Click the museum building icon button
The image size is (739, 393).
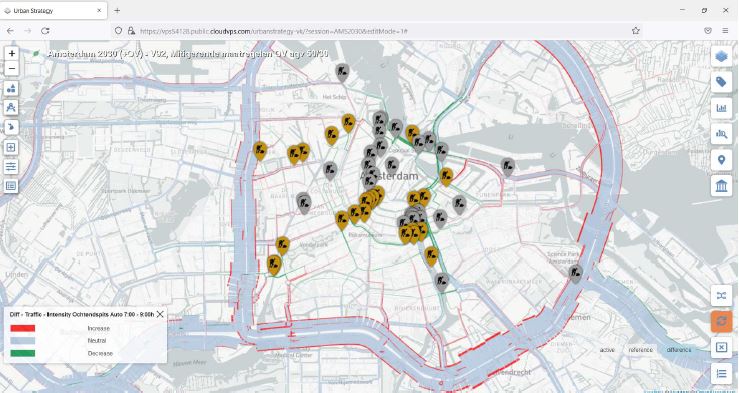[721, 185]
